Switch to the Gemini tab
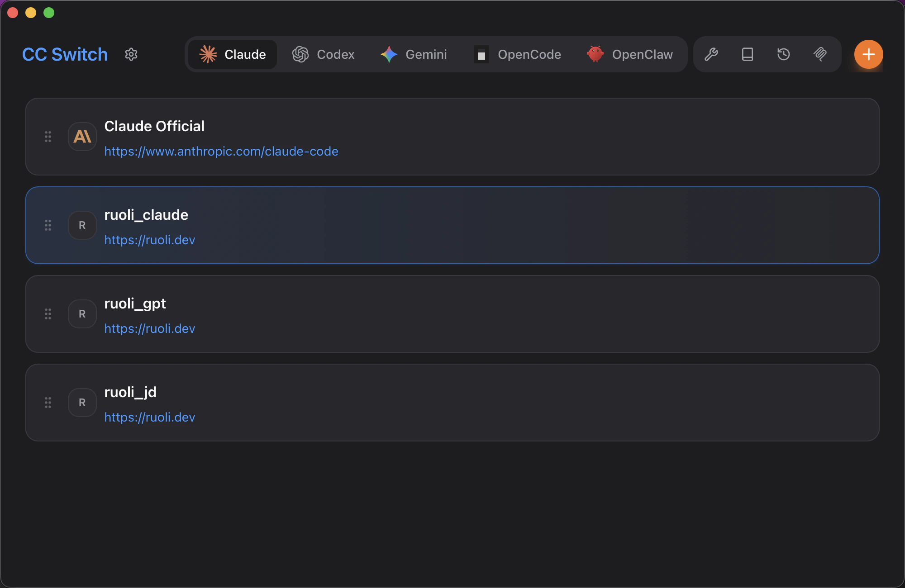 click(x=414, y=54)
